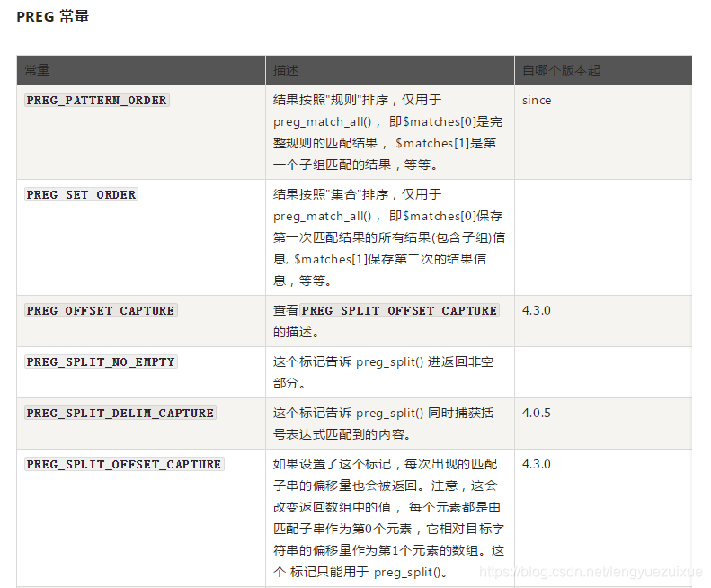
Task: Click 4.3.0 in the PREG_SPLIT_OFFSET_CAPTURE row
Action: pos(537,465)
